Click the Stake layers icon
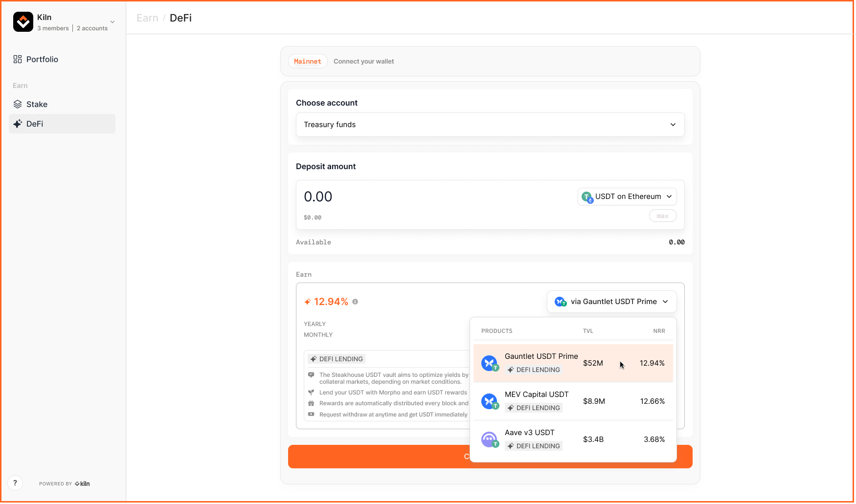This screenshot has height=504, width=856. coord(18,104)
